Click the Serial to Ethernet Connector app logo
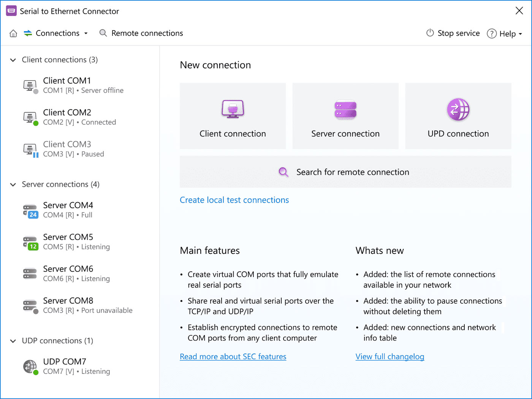Image resolution: width=532 pixels, height=399 pixels. [x=11, y=10]
